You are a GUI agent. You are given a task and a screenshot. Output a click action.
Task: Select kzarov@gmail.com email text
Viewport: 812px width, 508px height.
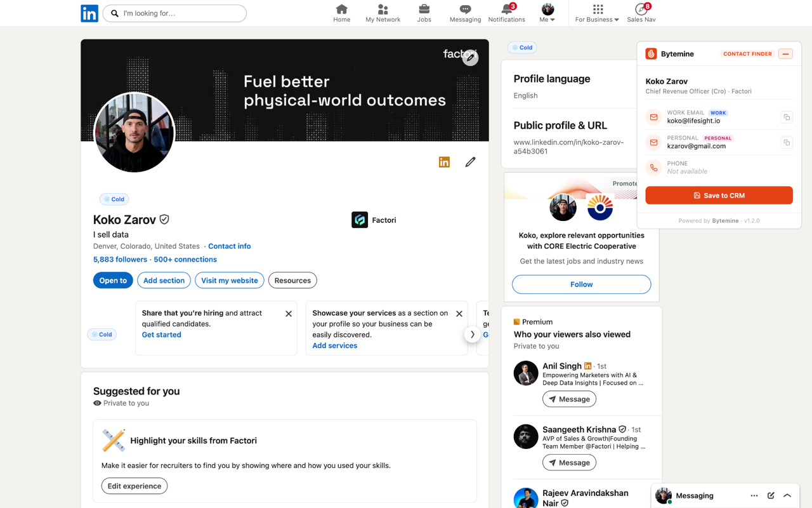click(x=696, y=146)
